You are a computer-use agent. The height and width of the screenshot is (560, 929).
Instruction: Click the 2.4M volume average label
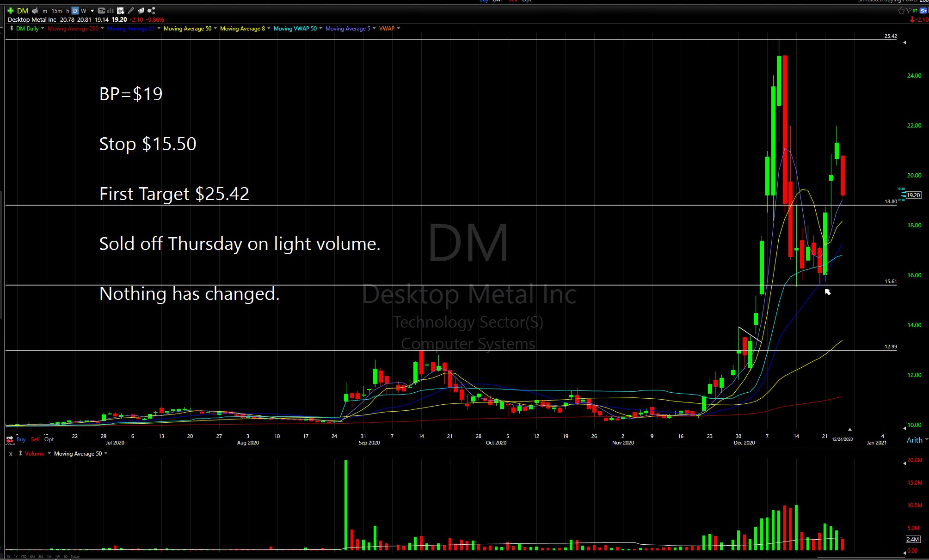tap(913, 539)
